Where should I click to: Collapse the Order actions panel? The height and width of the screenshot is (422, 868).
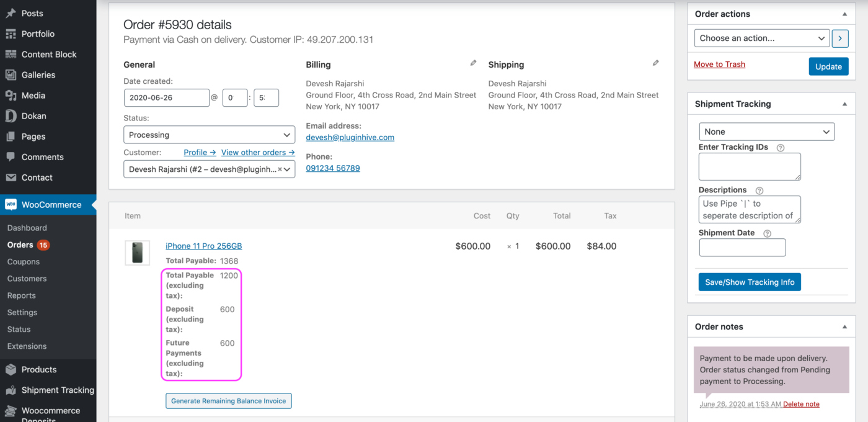click(844, 14)
